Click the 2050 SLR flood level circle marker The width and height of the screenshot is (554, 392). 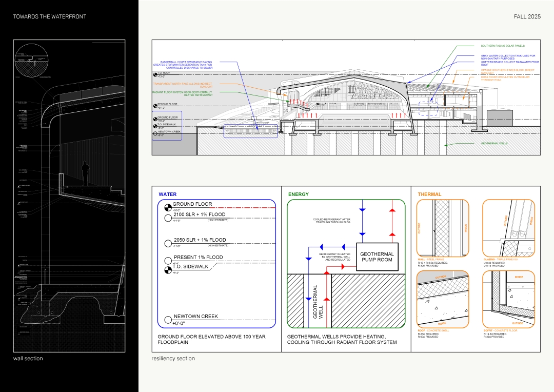[168, 243]
